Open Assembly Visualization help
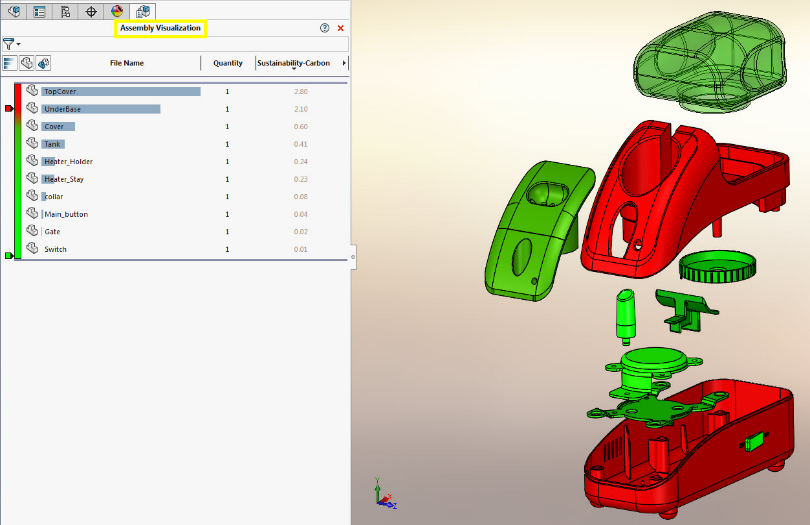This screenshot has width=810, height=525. click(x=324, y=28)
